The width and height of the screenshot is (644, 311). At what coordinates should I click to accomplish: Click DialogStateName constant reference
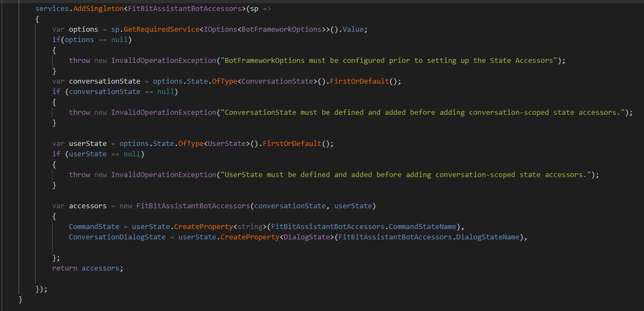[x=488, y=237]
